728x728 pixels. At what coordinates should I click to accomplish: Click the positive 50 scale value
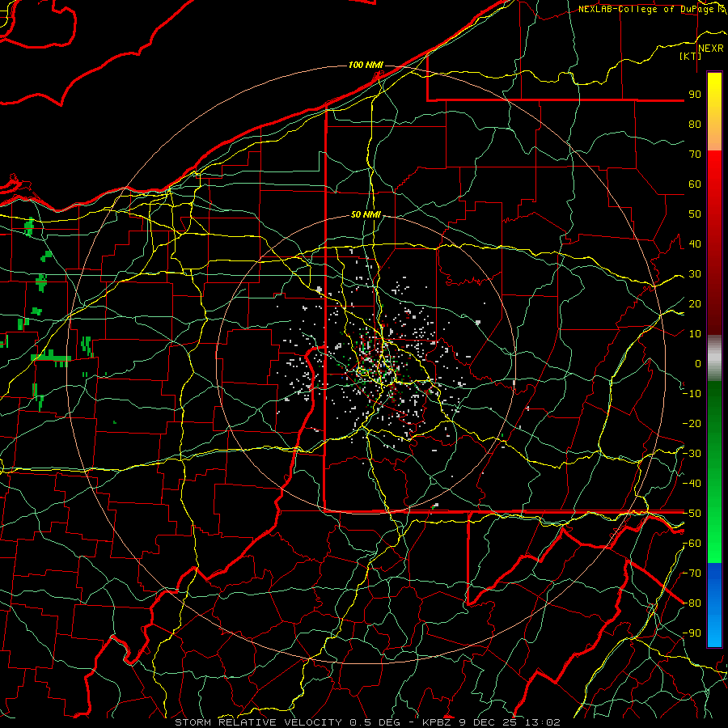[695, 214]
